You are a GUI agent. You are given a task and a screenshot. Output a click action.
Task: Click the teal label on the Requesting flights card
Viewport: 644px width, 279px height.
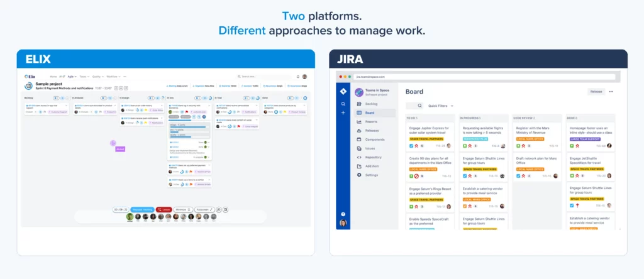[475, 139]
